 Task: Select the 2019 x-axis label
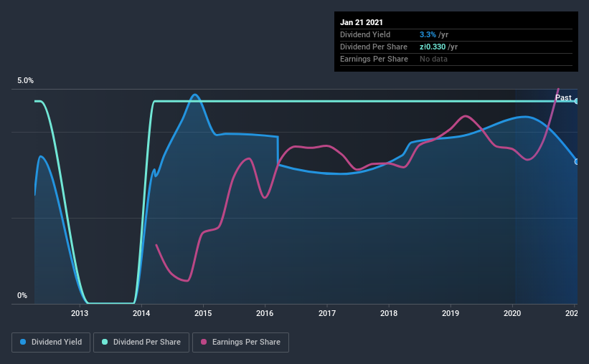[451, 313]
